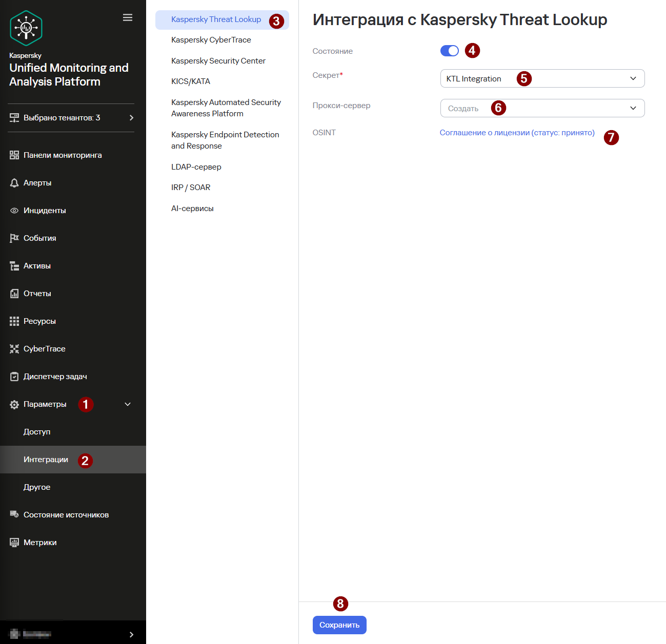Screen dimensions: 666x644
Task: Click the grid icon for Ресурсы
Action: click(x=14, y=321)
